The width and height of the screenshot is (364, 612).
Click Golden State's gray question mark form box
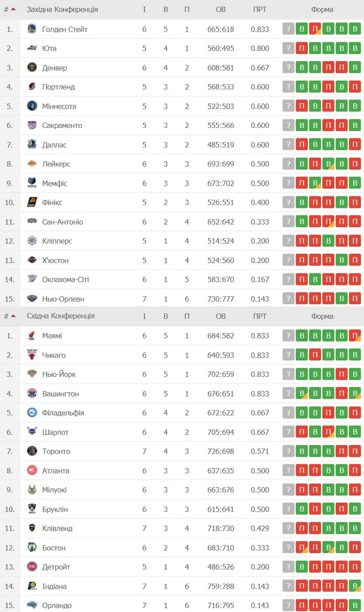[289, 29]
